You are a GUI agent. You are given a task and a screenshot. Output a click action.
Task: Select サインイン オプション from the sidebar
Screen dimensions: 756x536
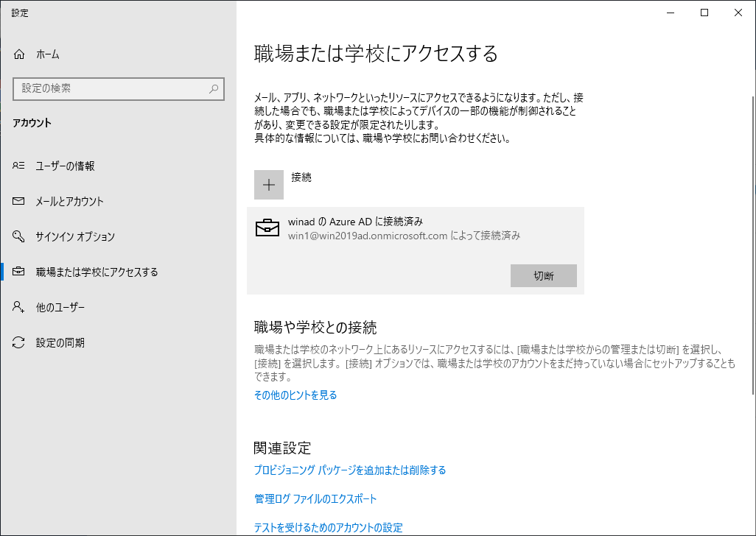pos(118,236)
